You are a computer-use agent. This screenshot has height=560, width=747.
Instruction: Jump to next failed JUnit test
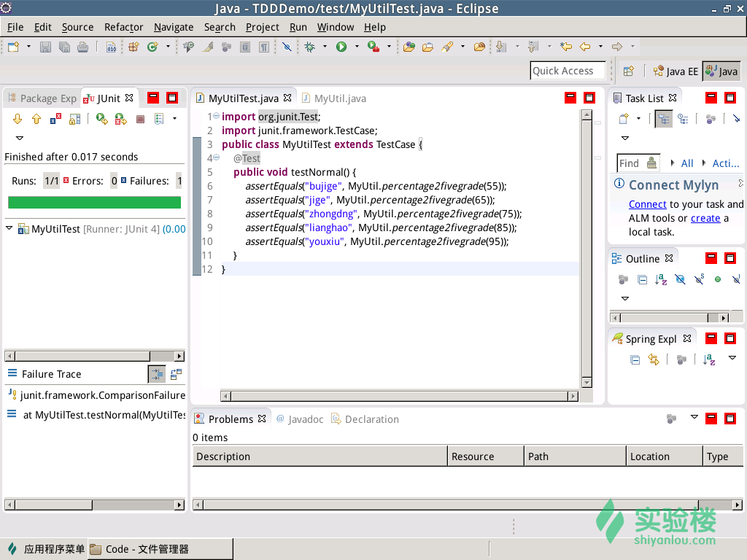18,119
